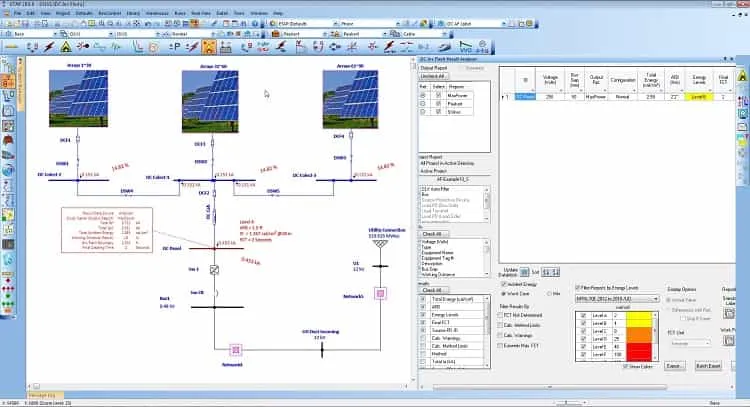Screen dimensions: 750x407
Task: Click the Update Datablock icon button
Action: (525, 272)
